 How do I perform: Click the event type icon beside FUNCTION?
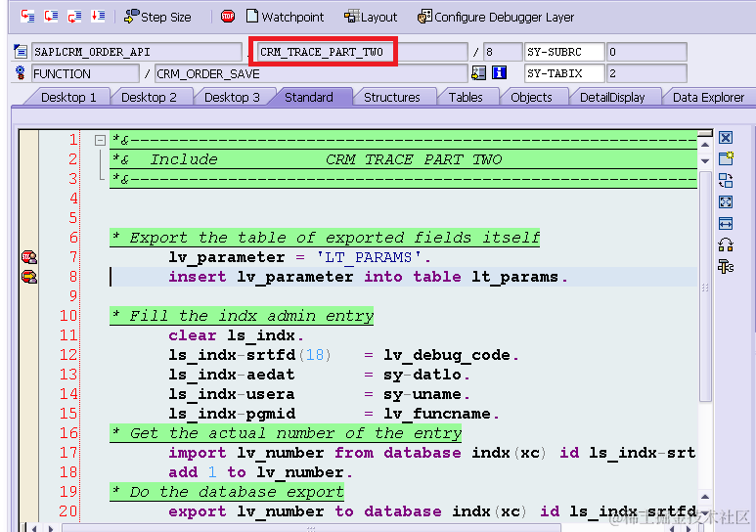(x=21, y=72)
